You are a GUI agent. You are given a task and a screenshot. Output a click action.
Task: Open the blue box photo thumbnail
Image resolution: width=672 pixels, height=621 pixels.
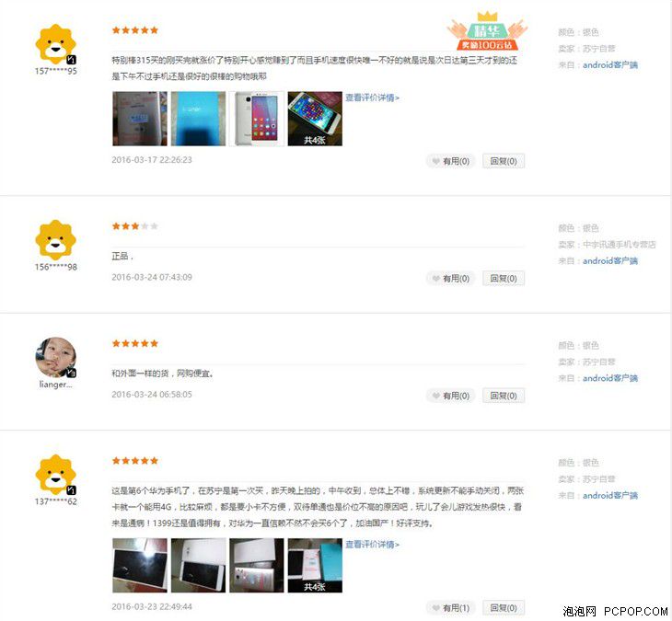click(x=198, y=119)
